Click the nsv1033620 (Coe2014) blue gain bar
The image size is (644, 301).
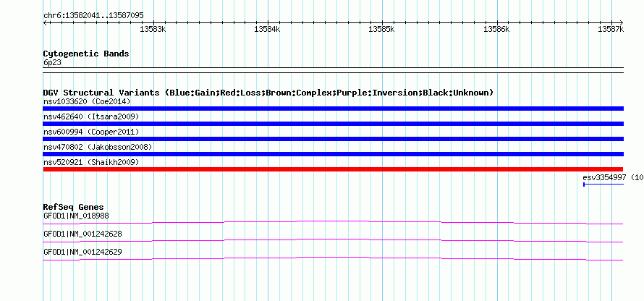pyautogui.click(x=333, y=109)
